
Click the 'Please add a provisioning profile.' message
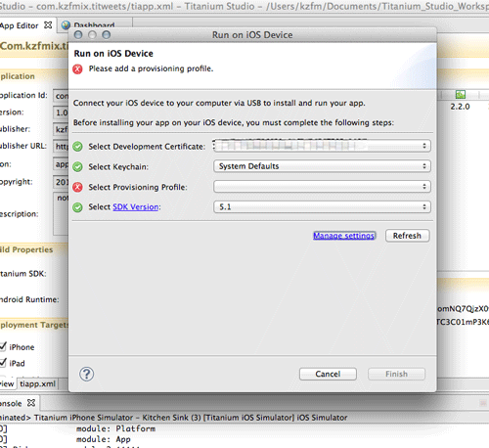151,68
